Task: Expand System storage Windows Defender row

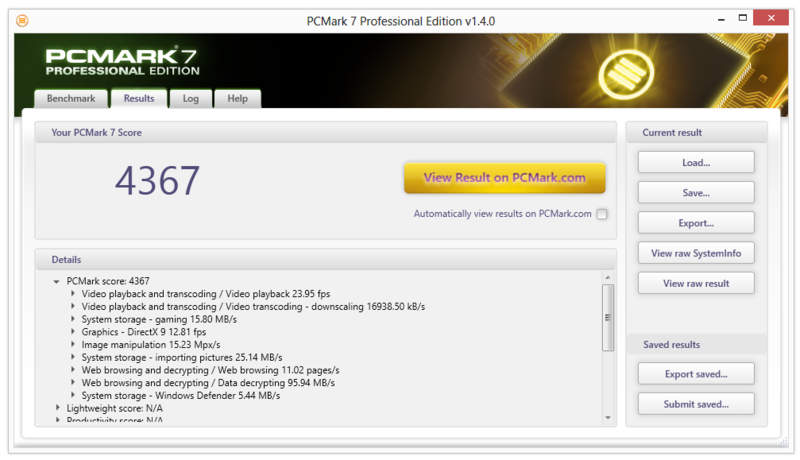Action: click(x=73, y=395)
